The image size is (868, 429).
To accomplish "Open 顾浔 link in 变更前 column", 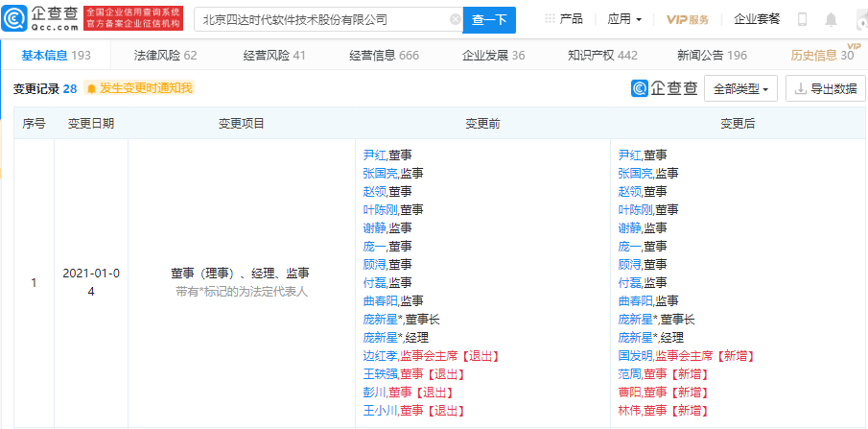I will (375, 264).
